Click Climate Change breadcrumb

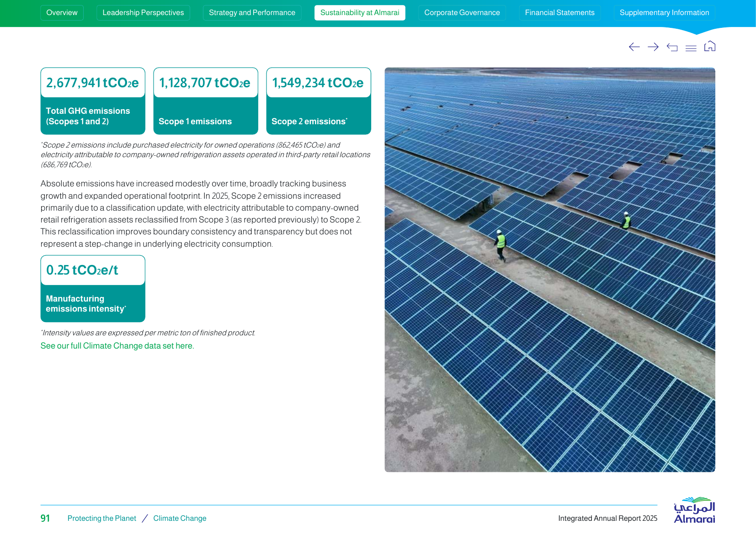pyautogui.click(x=180, y=518)
